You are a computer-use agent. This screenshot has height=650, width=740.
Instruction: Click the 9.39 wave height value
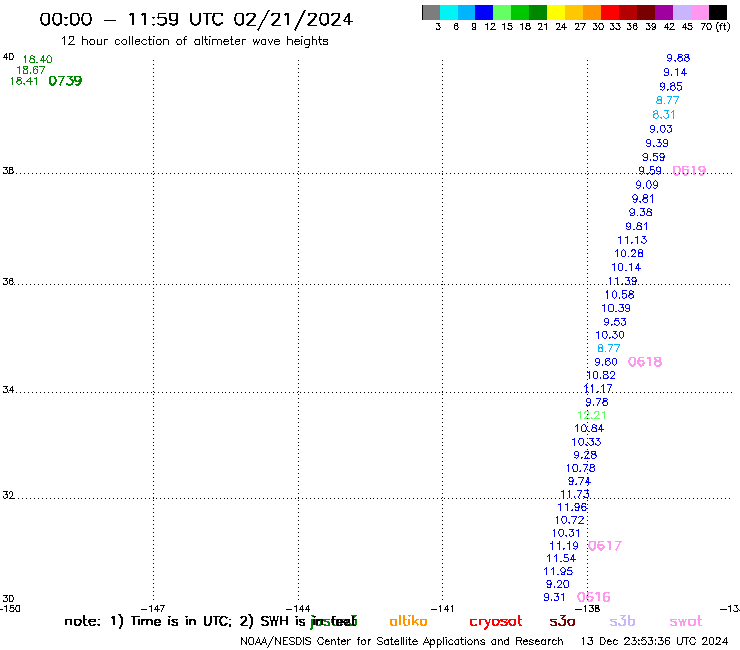click(x=657, y=143)
